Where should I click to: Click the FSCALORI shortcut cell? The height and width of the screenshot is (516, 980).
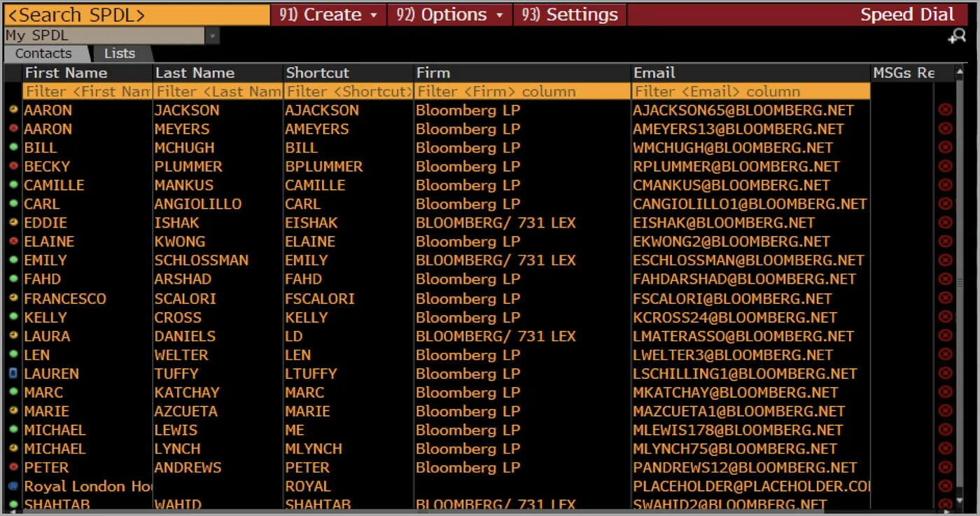[320, 298]
